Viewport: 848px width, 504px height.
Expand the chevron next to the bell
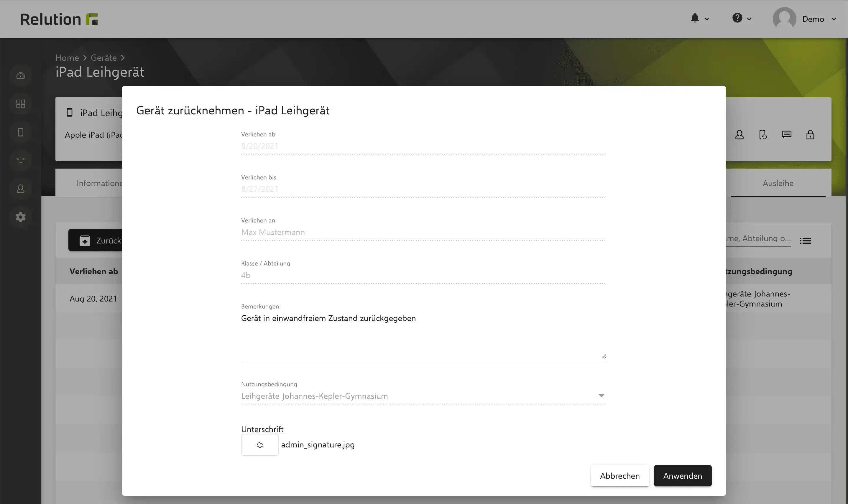point(707,19)
